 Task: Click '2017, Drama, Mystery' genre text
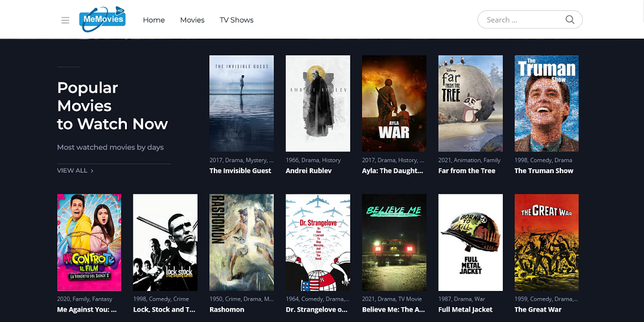click(x=241, y=160)
